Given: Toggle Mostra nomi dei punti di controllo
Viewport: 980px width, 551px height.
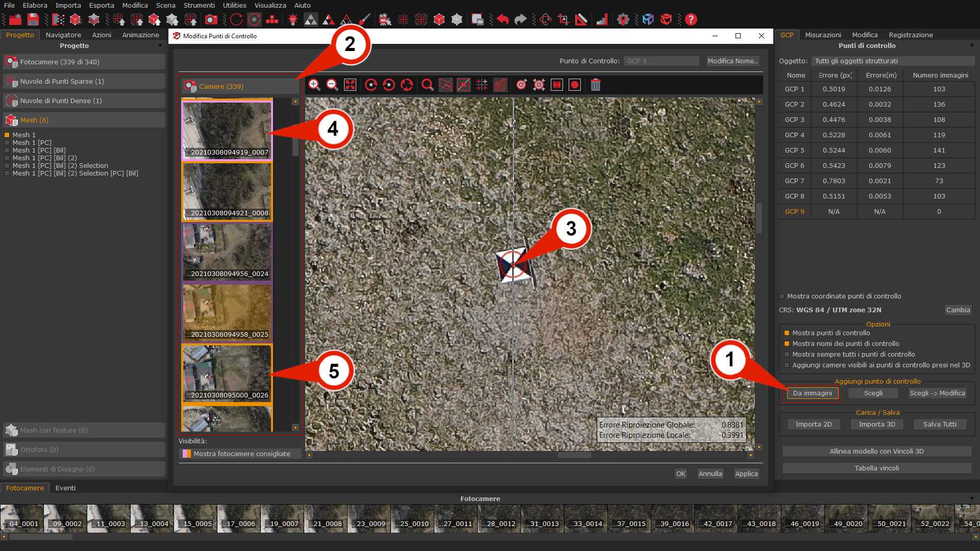Looking at the screenshot, I should point(787,344).
